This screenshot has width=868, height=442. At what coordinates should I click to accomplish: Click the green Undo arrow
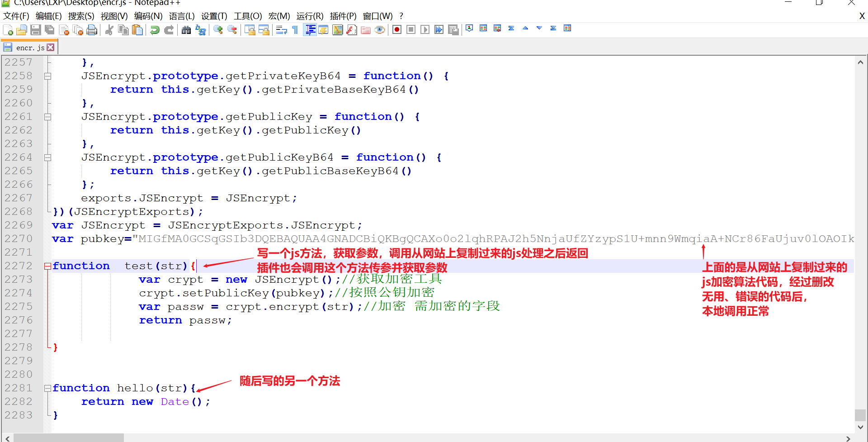(x=155, y=30)
